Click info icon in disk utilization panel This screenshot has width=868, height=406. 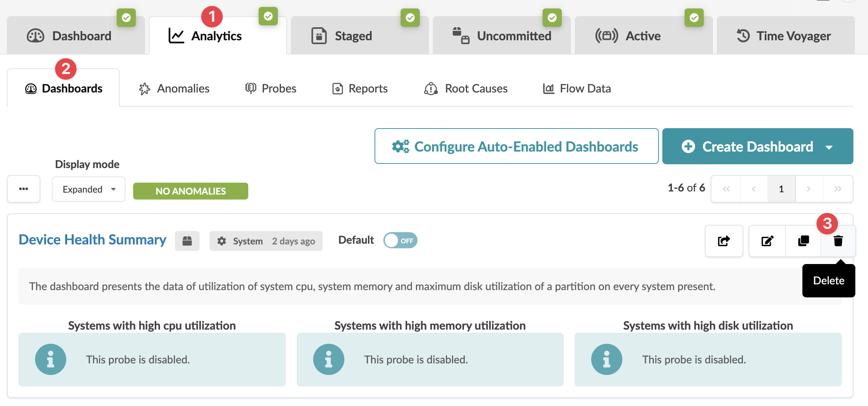(606, 360)
